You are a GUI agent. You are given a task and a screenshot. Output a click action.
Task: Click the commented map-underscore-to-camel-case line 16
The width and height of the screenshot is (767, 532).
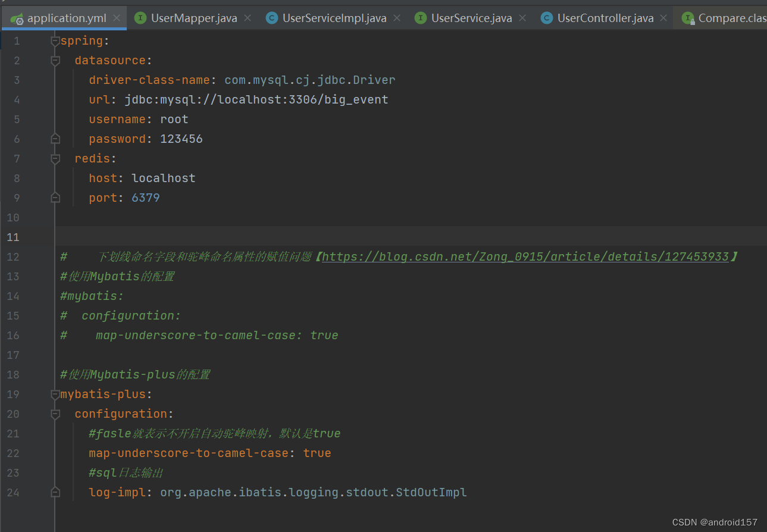click(x=199, y=335)
